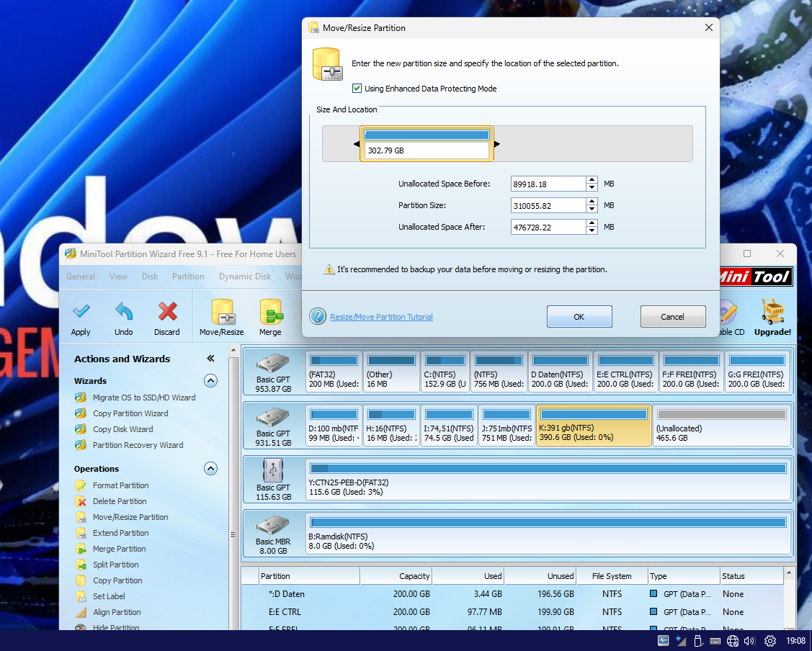The height and width of the screenshot is (651, 812).
Task: Click Cancel in Move/Resize dialog
Action: point(673,316)
